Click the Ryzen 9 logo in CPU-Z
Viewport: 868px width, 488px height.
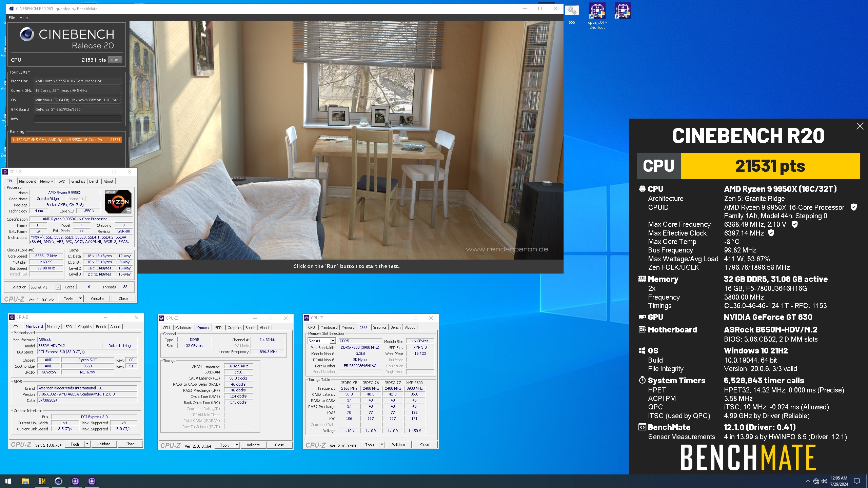(118, 201)
